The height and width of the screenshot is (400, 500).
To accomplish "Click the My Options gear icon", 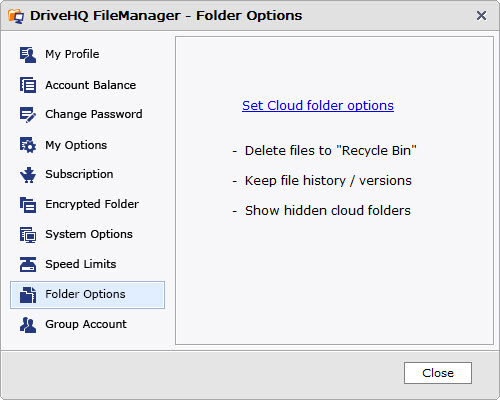I will click(x=28, y=145).
